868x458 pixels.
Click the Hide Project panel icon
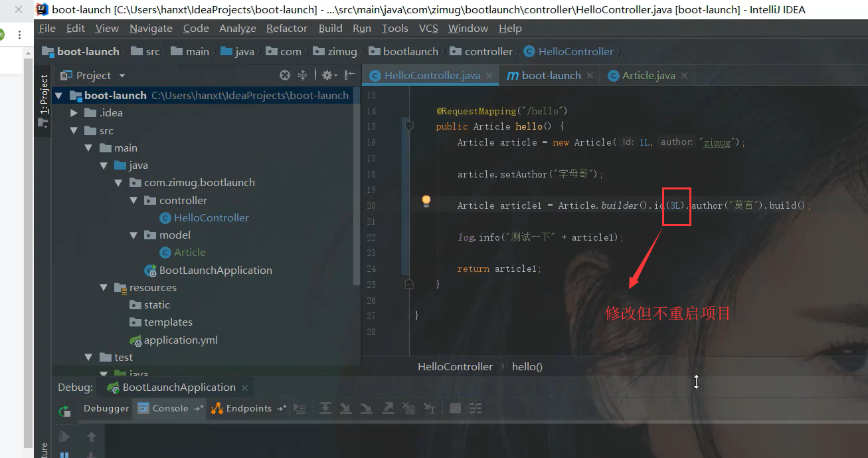pyautogui.click(x=349, y=75)
